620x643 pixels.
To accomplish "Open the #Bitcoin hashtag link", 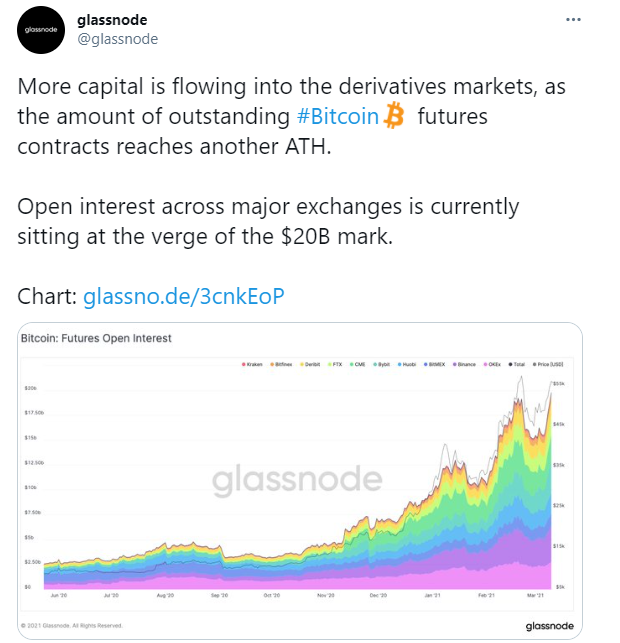I will [337, 116].
